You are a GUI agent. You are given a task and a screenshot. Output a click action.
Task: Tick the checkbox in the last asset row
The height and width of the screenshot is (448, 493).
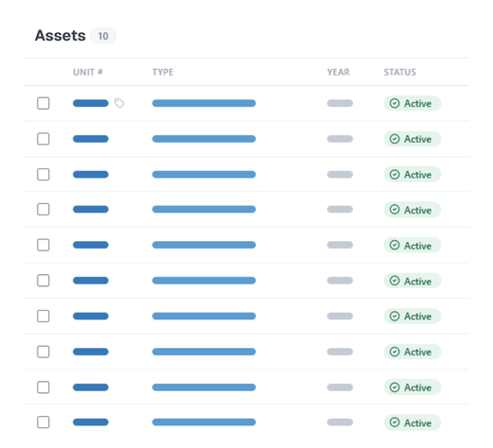pyautogui.click(x=43, y=422)
